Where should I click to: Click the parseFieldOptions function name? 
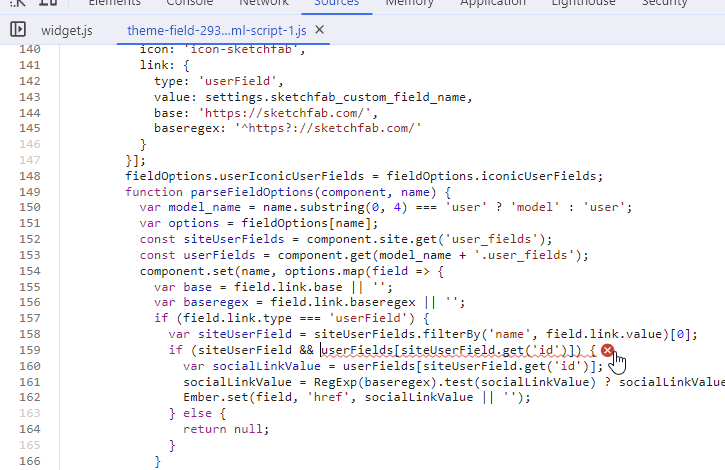[250, 192]
